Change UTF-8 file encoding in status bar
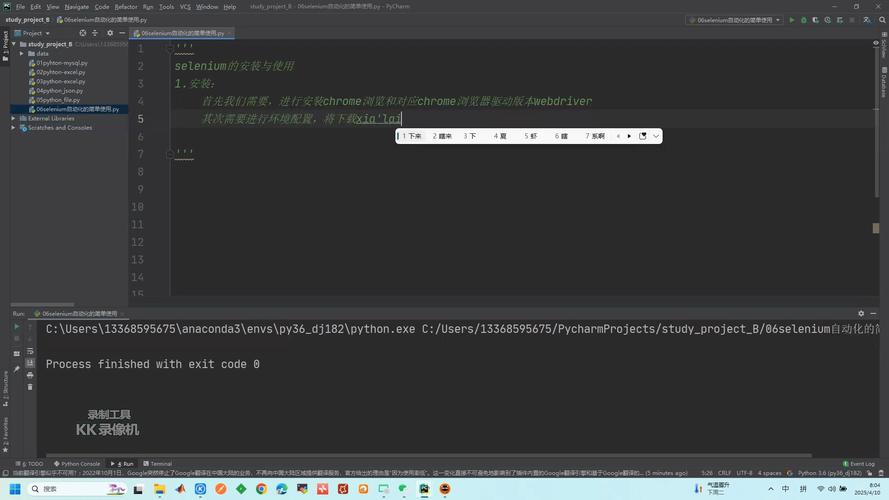This screenshot has width=889, height=500. tap(744, 473)
